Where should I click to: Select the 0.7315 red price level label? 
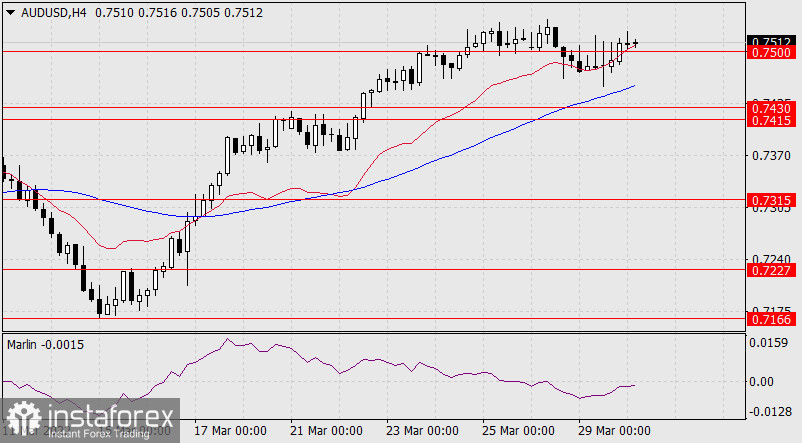771,200
